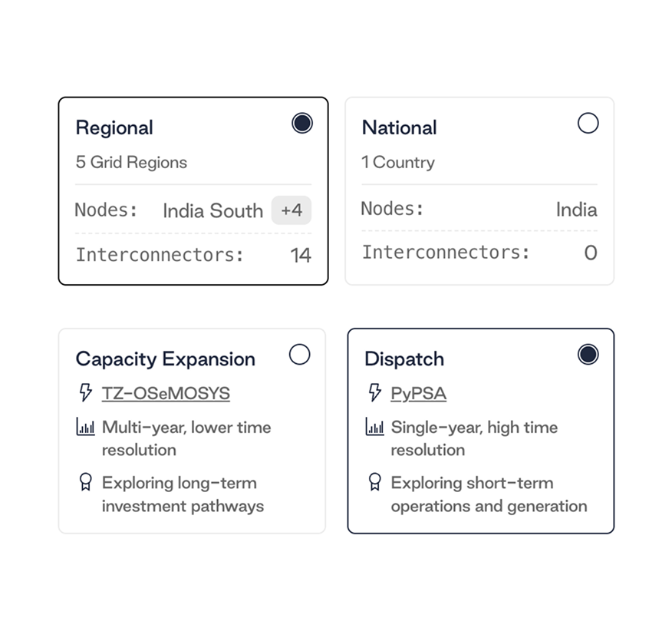
Task: Click the award icon beside long-term pathways
Action: [86, 482]
